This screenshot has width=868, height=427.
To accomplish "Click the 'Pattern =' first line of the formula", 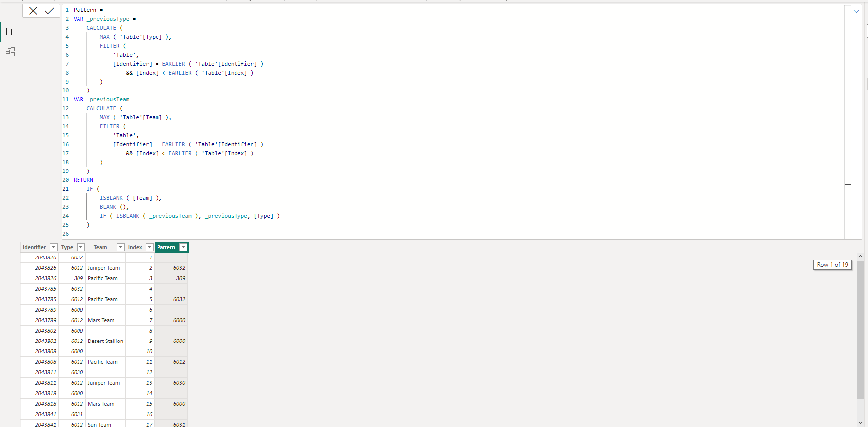I will coord(88,10).
